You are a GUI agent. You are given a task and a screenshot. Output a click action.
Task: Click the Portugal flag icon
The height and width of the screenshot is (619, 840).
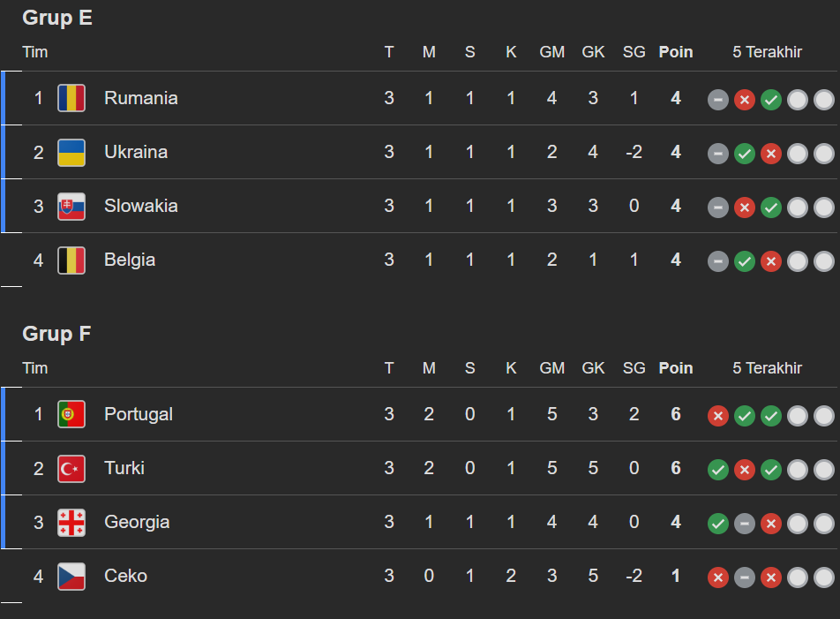71,414
